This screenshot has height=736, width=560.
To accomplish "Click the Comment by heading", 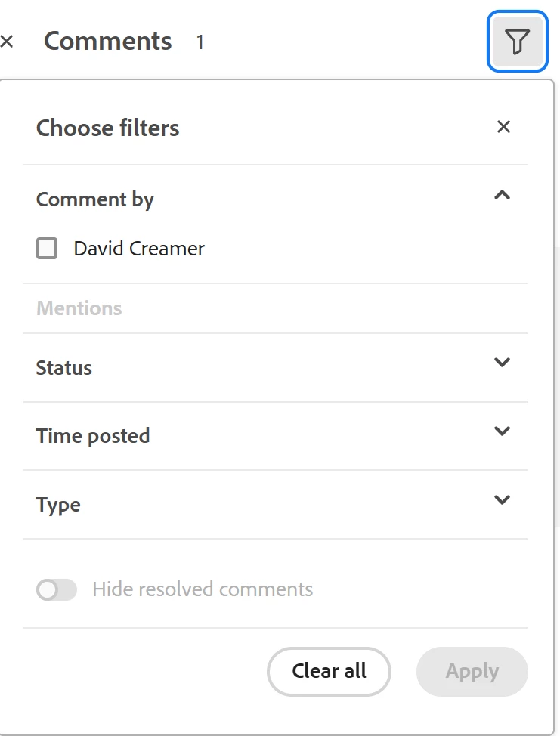I will point(94,200).
